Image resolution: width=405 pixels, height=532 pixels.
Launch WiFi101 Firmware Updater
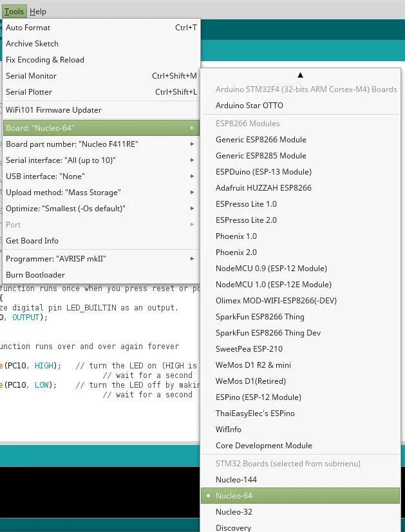[101, 110]
